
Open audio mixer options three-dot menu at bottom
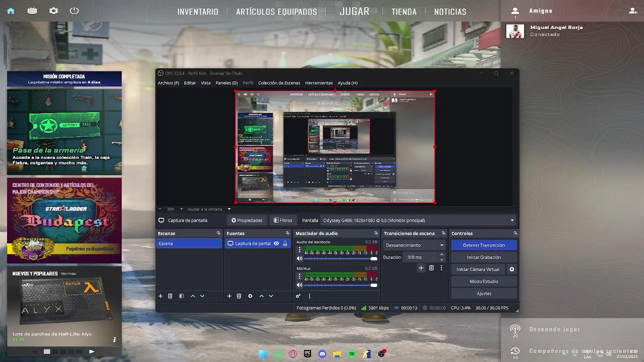coord(309,296)
